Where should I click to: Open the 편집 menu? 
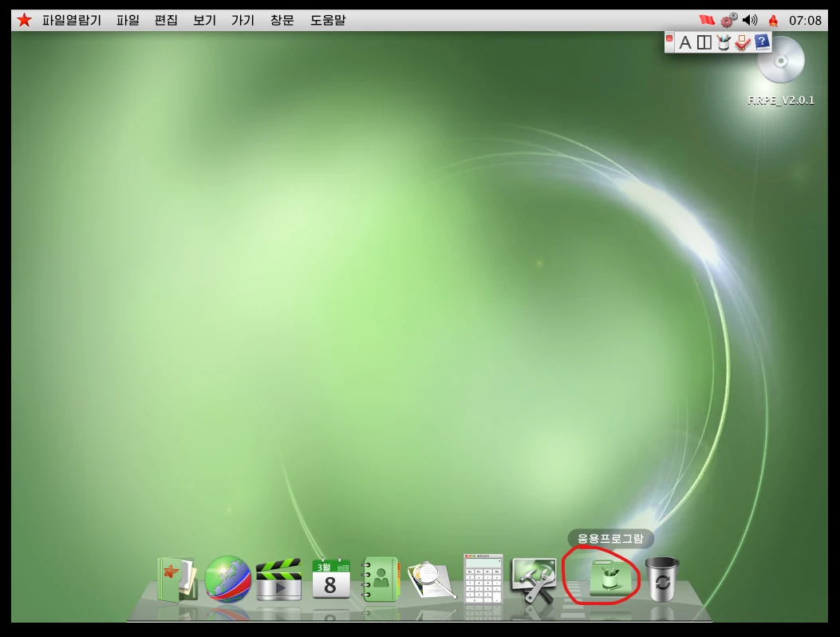pyautogui.click(x=166, y=20)
